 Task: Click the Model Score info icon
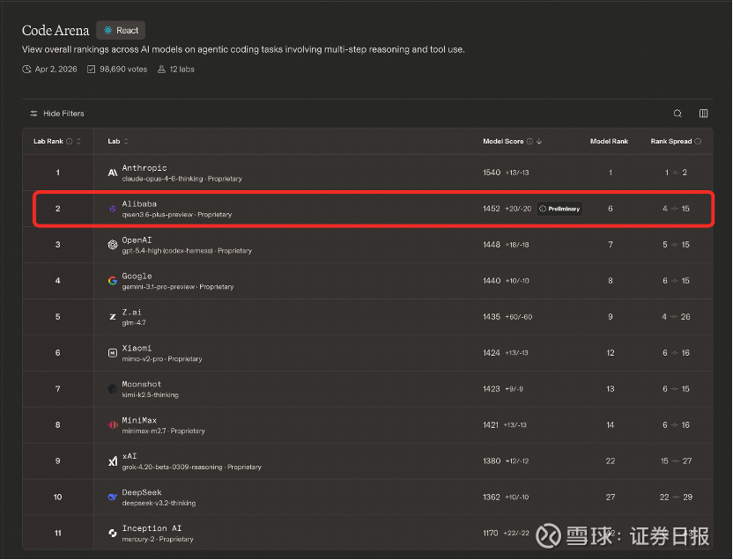pos(529,142)
